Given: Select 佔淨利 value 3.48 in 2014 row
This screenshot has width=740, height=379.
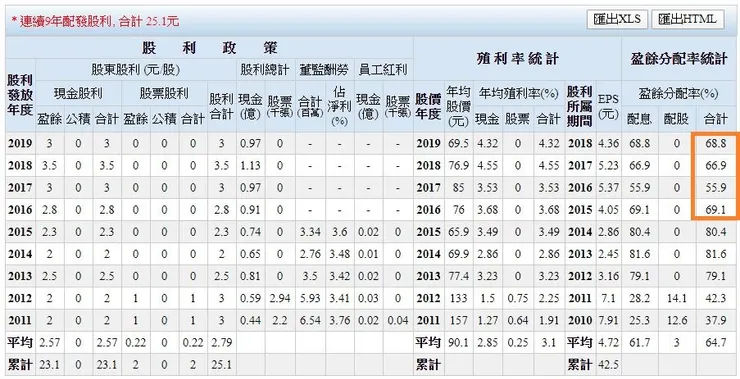Looking at the screenshot, I should click(x=339, y=254).
